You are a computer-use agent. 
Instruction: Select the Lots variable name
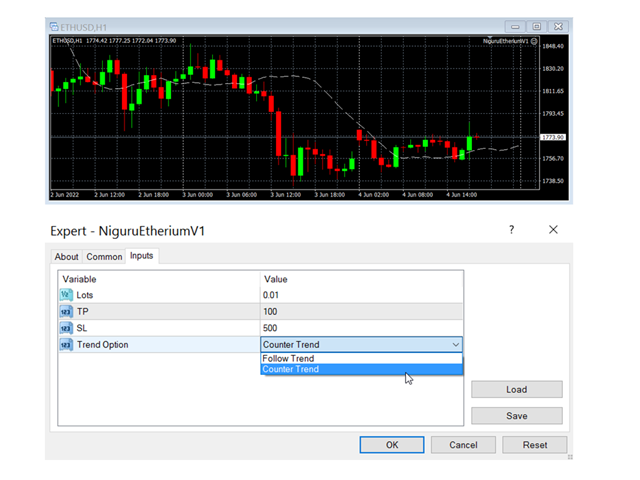click(85, 295)
